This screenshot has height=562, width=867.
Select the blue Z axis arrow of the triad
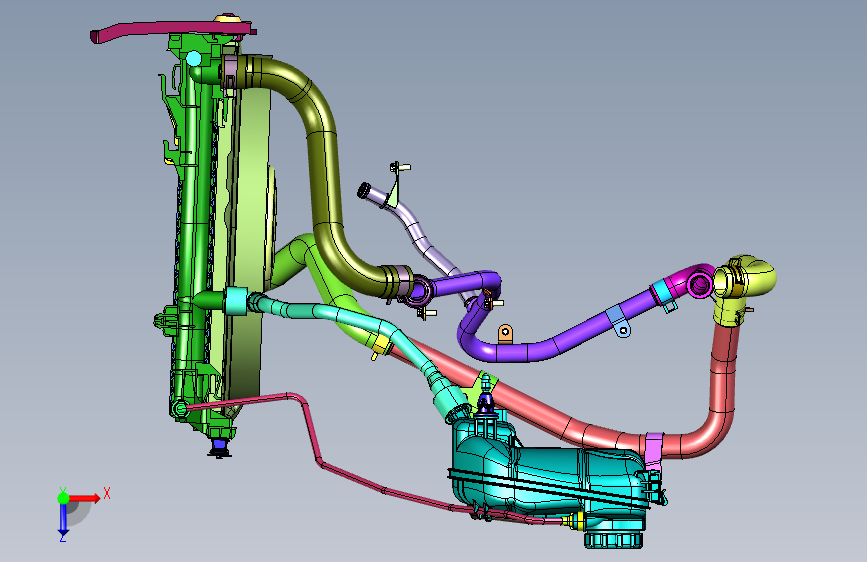coord(63,520)
